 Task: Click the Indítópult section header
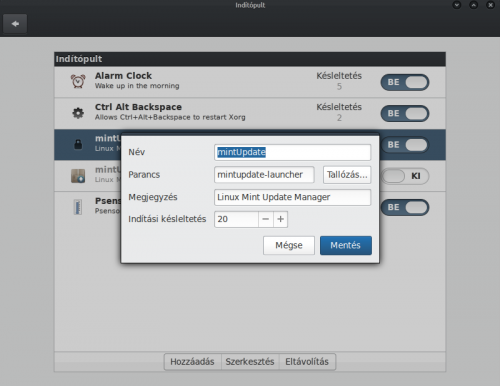(250, 59)
